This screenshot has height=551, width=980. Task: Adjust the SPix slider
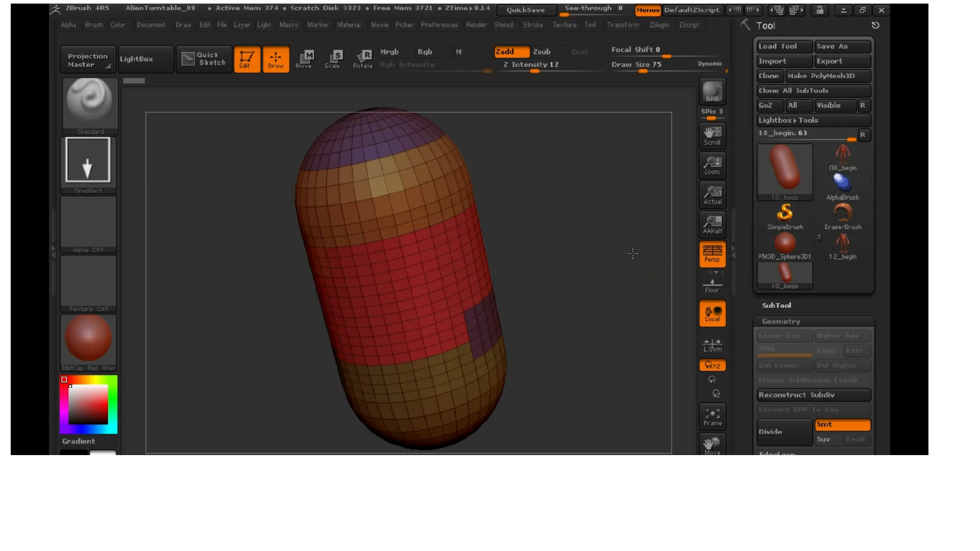click(x=713, y=113)
